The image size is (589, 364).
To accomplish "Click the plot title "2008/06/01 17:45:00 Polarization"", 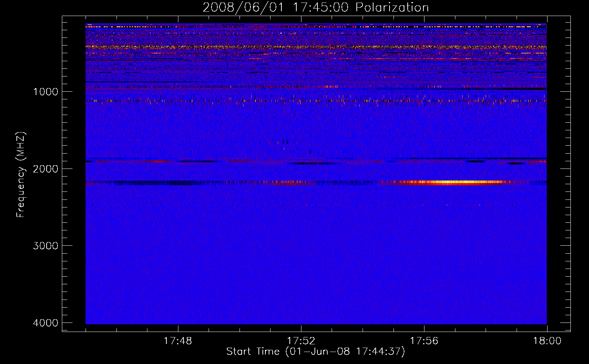I will click(x=316, y=8).
